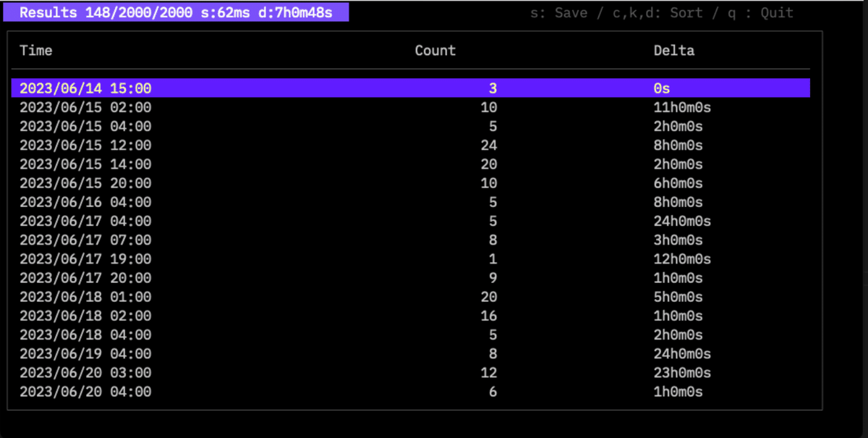The width and height of the screenshot is (868, 438).
Task: Click 24h0m0s delta in 06/19 04:00 row
Action: pos(682,354)
